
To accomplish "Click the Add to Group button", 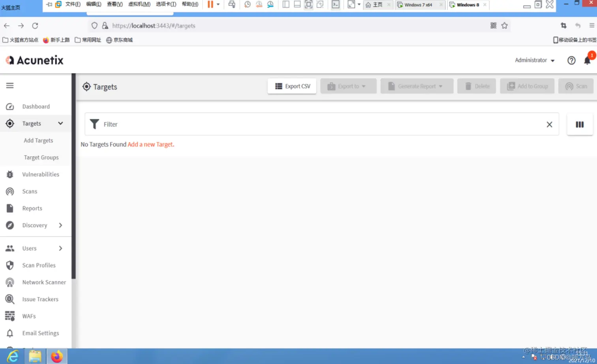I will point(527,86).
